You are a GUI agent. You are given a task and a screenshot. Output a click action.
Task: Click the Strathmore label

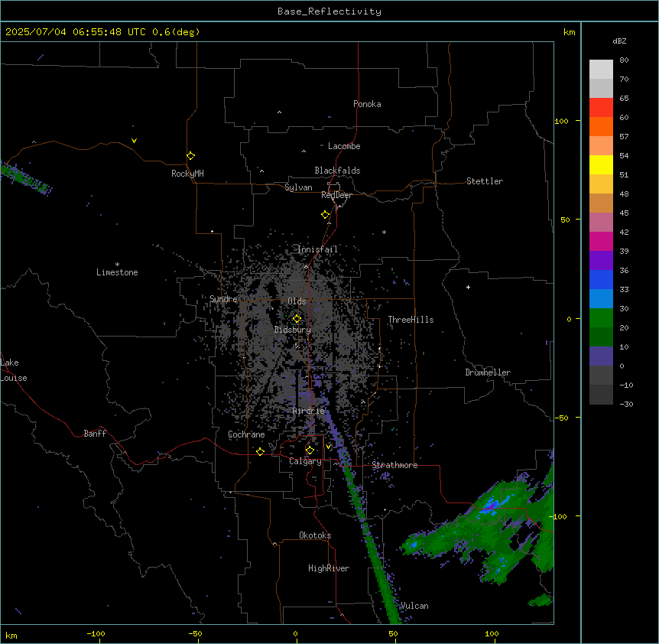[x=394, y=465]
